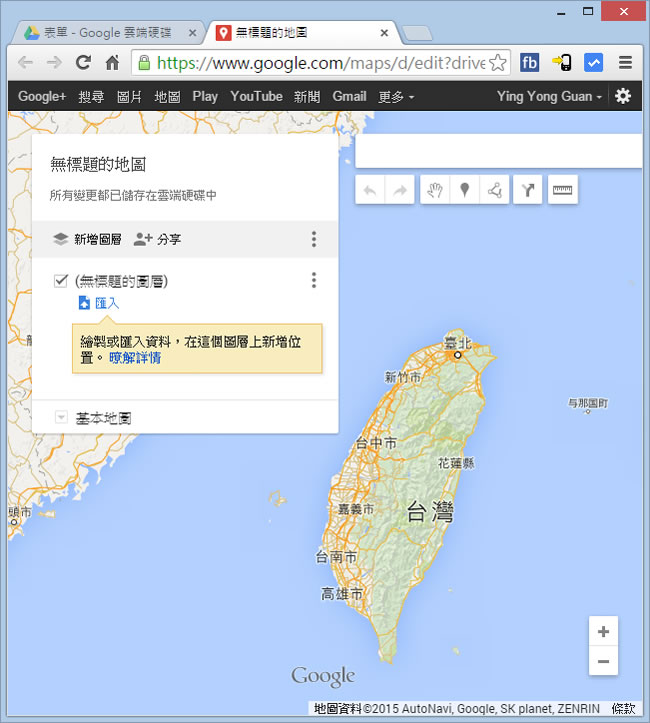Click the browser address bar URL
This screenshot has height=723, width=650.
[321, 63]
